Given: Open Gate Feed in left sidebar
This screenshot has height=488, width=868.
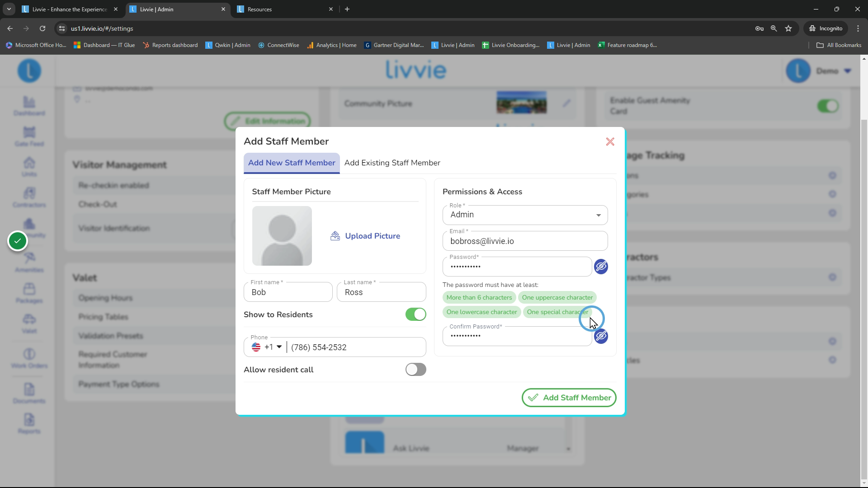Looking at the screenshot, I should coord(29,136).
